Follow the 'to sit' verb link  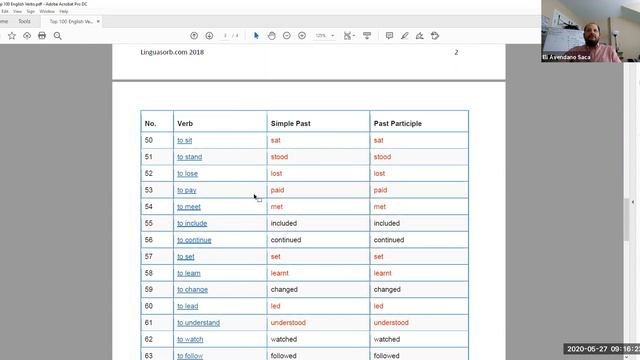(184, 140)
